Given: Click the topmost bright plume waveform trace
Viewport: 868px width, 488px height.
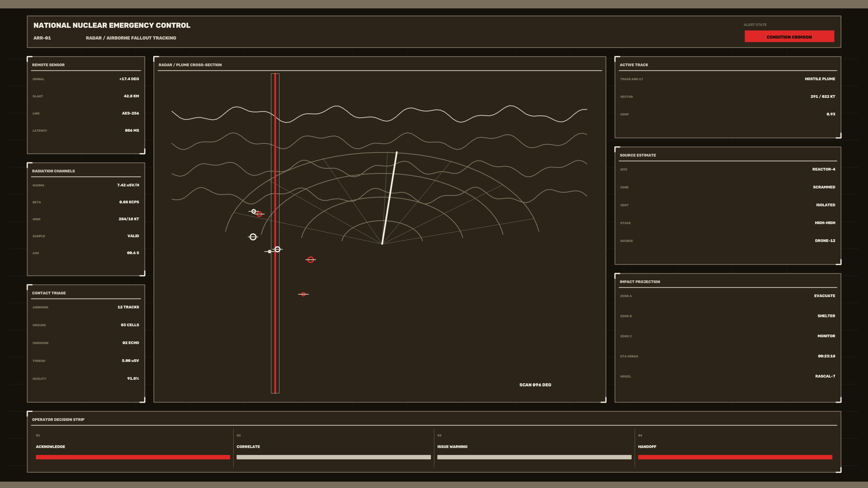Looking at the screenshot, I should [x=380, y=114].
